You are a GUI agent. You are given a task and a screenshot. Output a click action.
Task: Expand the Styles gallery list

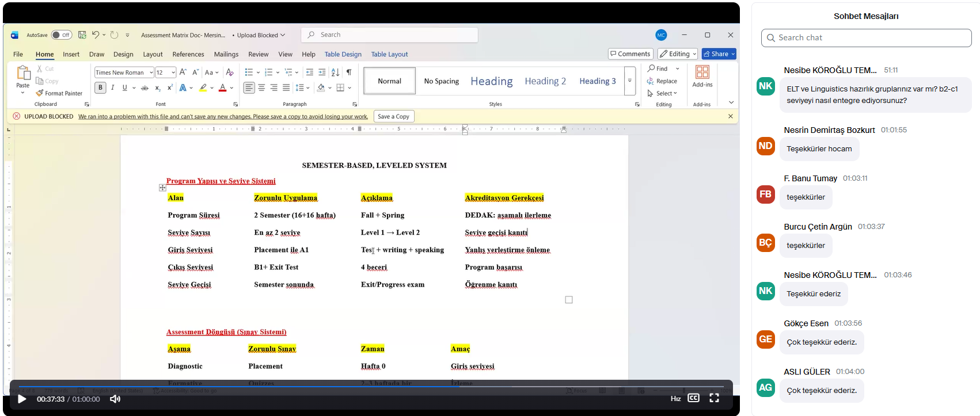click(629, 81)
